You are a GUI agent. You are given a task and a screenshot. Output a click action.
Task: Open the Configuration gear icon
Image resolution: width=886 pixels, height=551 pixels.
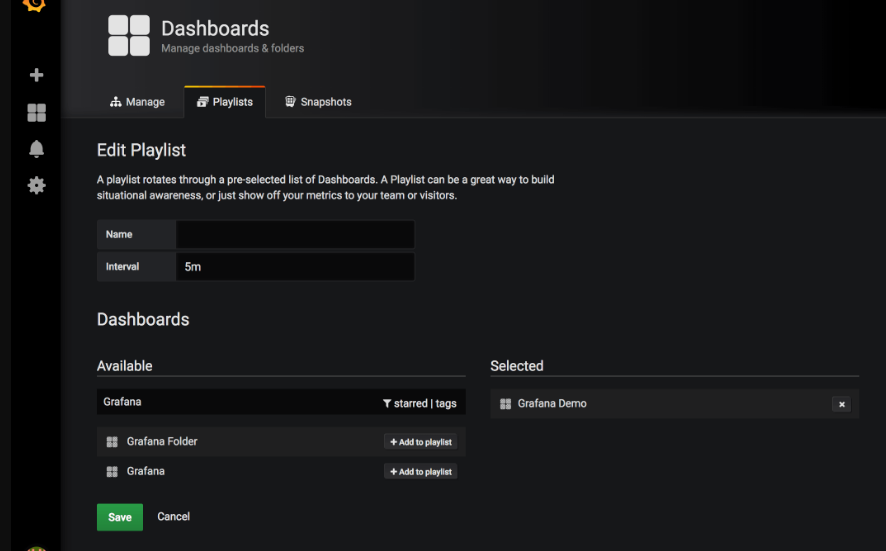point(36,185)
